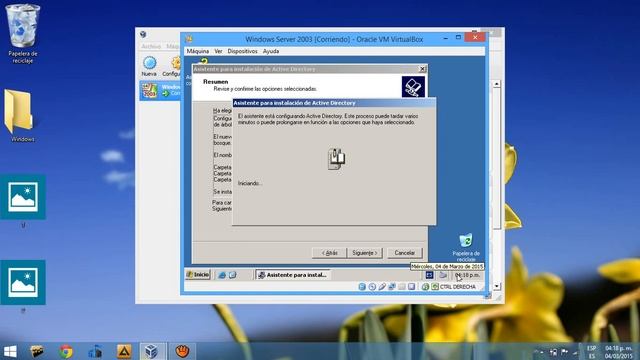640x360 pixels.
Task: Click the scroll up arrow in VirtualBox manager
Action: (x=496, y=84)
